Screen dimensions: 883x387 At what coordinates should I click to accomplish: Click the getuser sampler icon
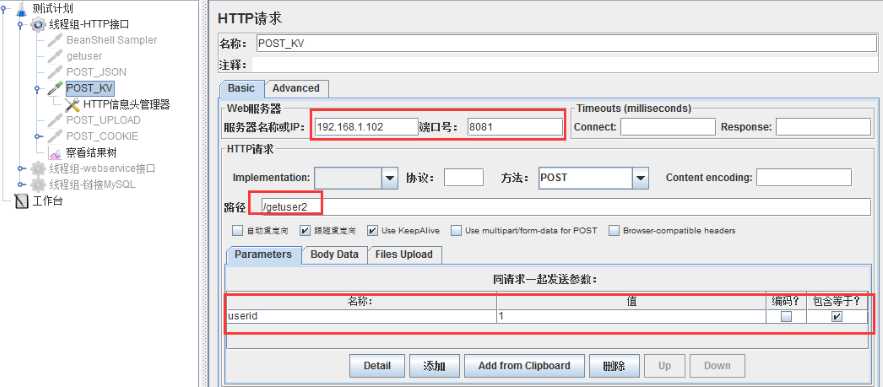pos(55,56)
